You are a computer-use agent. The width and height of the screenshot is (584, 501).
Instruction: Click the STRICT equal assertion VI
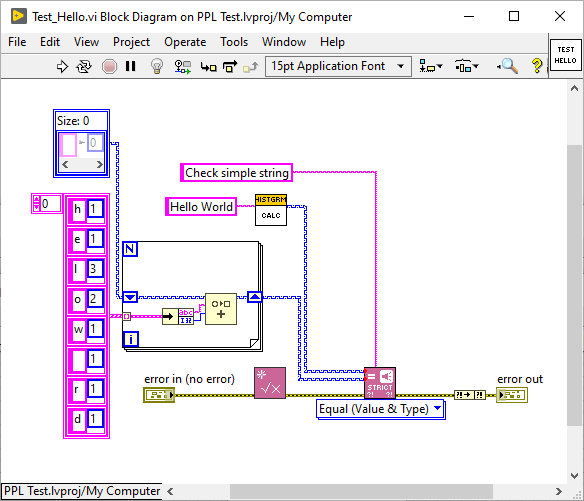tap(380, 383)
